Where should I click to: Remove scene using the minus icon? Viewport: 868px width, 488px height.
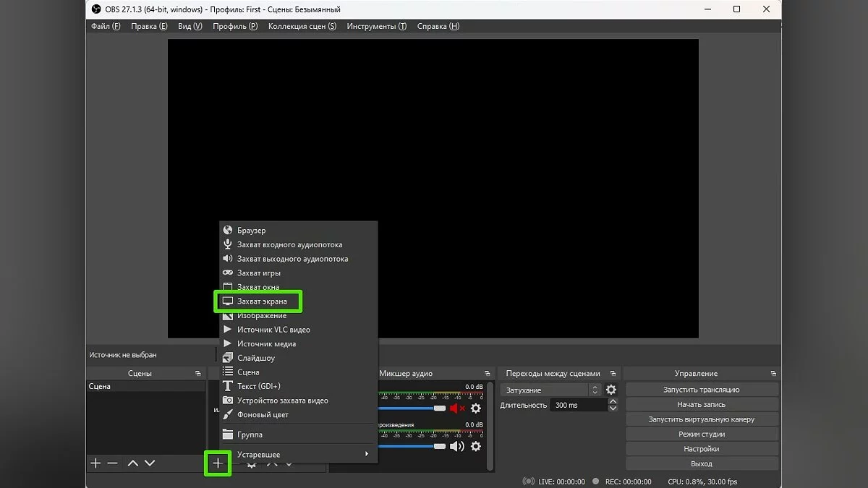112,463
